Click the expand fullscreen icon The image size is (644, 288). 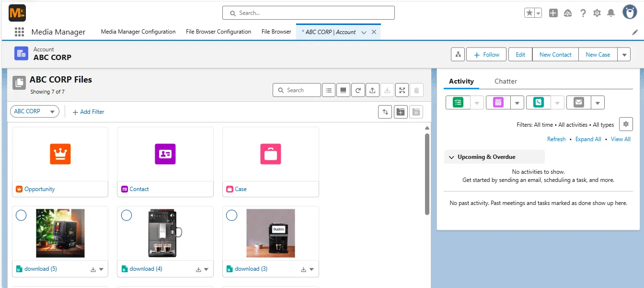click(x=402, y=90)
